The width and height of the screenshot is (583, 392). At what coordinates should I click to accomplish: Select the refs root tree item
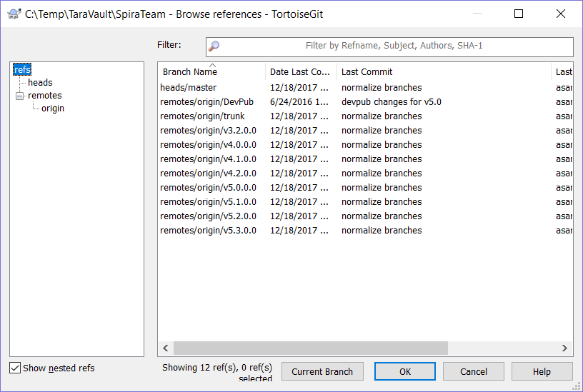click(22, 70)
